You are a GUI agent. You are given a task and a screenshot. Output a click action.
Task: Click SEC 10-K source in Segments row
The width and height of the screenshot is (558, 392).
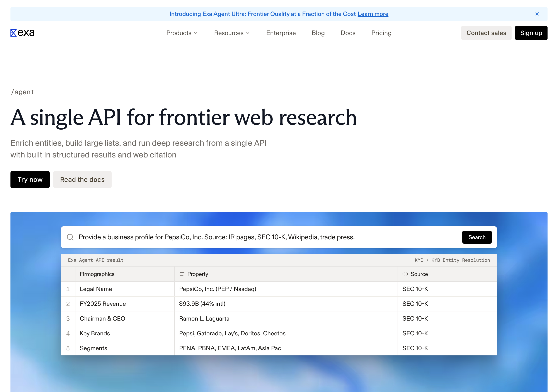415,348
